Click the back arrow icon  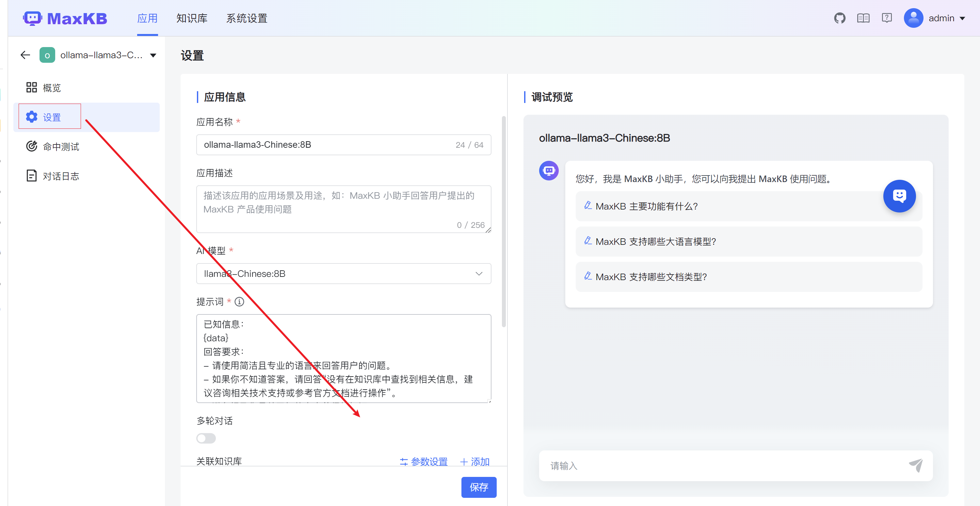click(25, 55)
